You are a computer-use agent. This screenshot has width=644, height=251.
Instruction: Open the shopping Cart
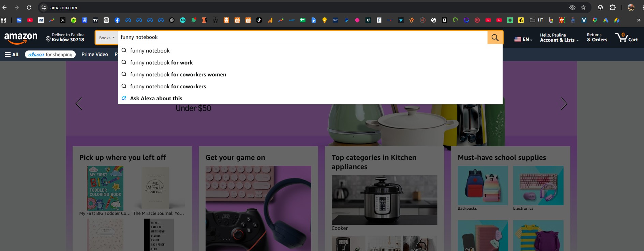click(x=627, y=37)
